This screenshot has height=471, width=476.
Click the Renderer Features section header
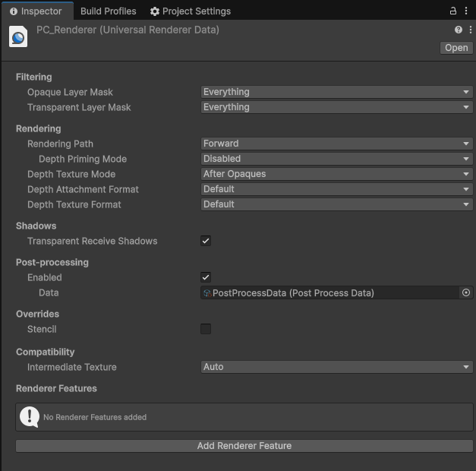[56, 388]
